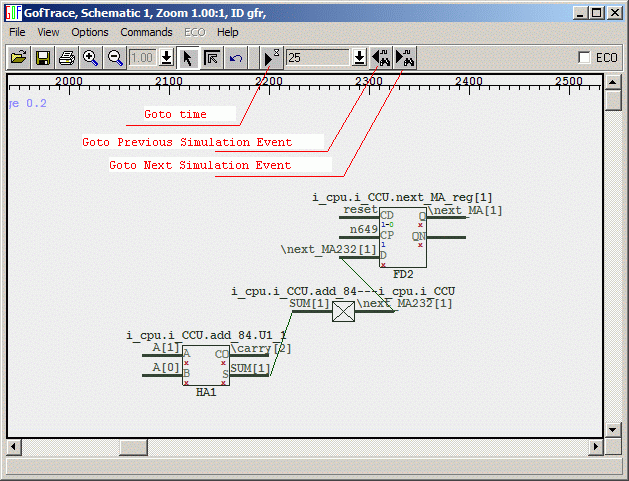This screenshot has width=629, height=481.
Task: Go to the previous simulation event
Action: (x=381, y=58)
